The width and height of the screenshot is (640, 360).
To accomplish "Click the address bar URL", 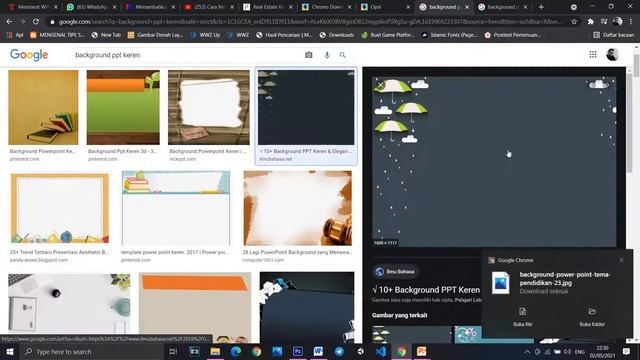I will click(x=310, y=22).
